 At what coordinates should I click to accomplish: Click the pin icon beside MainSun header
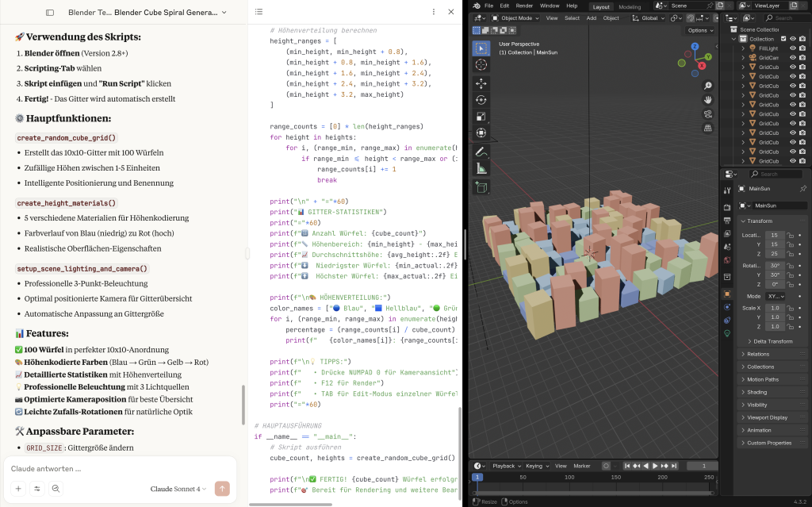tap(802, 189)
